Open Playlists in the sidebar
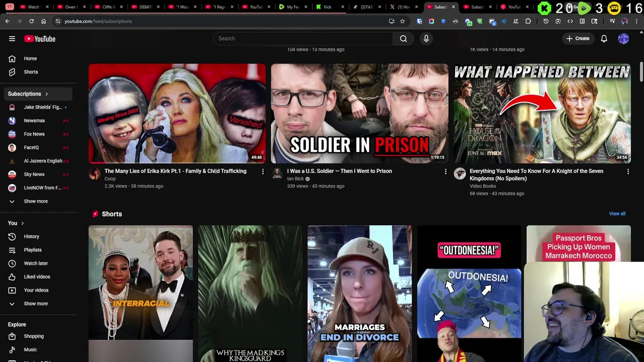This screenshot has height=362, width=644. pos(38,250)
